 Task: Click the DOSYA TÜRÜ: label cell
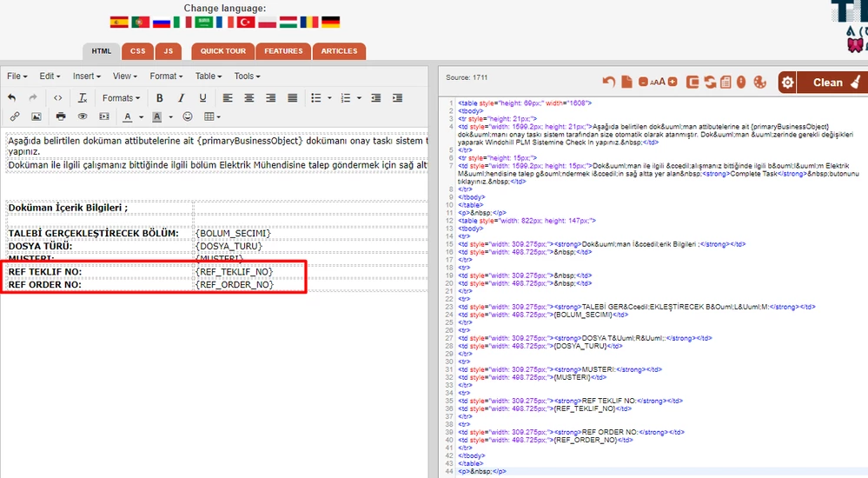pyautogui.click(x=41, y=246)
